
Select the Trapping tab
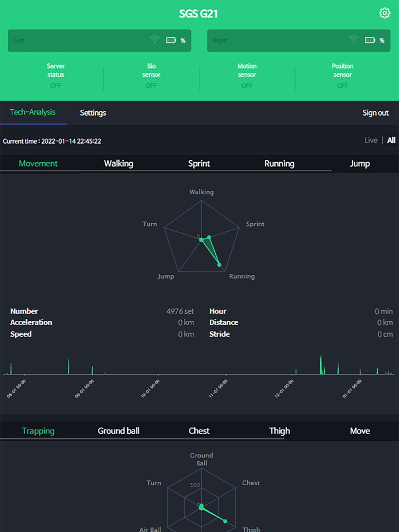[38, 431]
